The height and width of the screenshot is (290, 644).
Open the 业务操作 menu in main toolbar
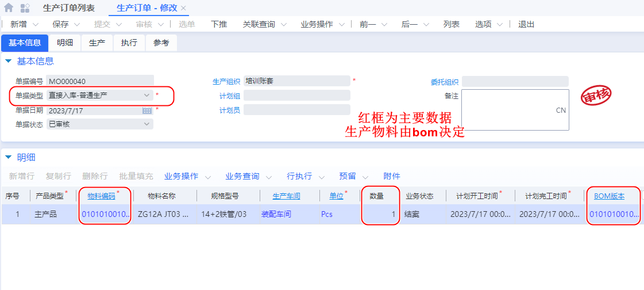(317, 24)
